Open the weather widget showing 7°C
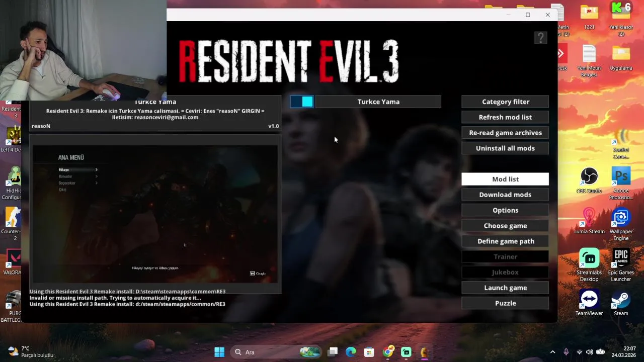 point(31,352)
